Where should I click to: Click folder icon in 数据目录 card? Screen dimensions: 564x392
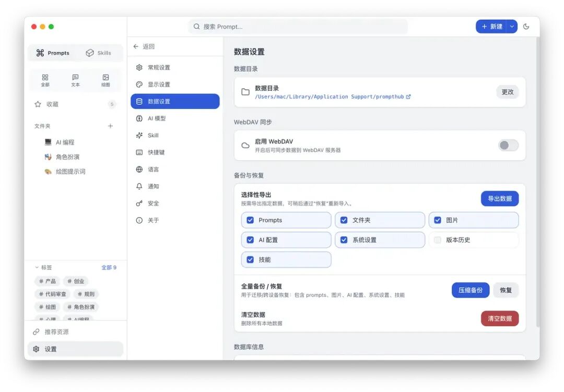[x=245, y=92]
